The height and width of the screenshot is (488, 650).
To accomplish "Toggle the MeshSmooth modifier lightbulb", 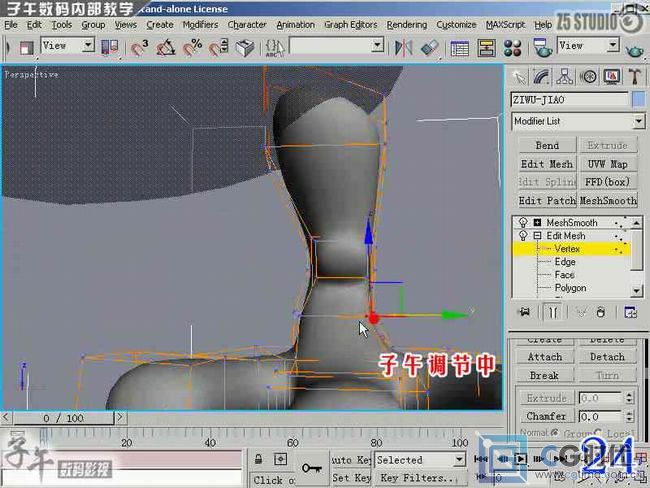I will click(523, 223).
